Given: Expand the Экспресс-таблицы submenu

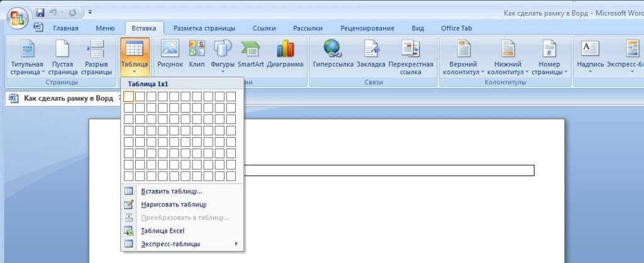Looking at the screenshot, I should (182, 243).
